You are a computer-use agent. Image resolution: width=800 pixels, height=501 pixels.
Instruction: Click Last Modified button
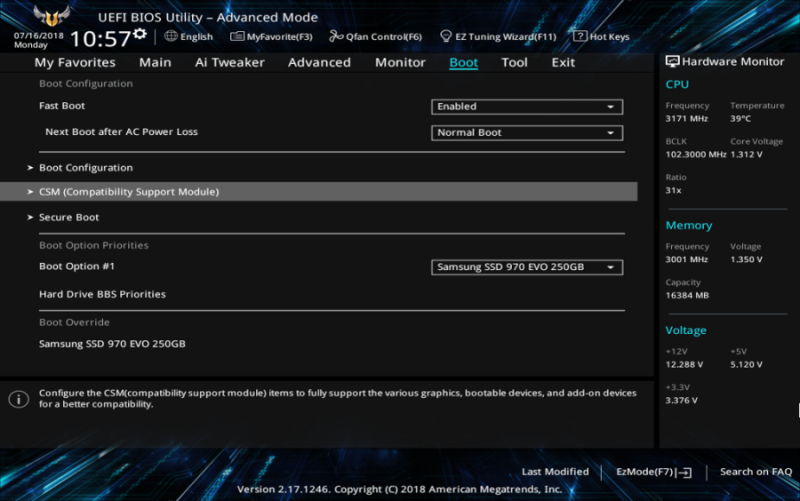click(x=555, y=472)
